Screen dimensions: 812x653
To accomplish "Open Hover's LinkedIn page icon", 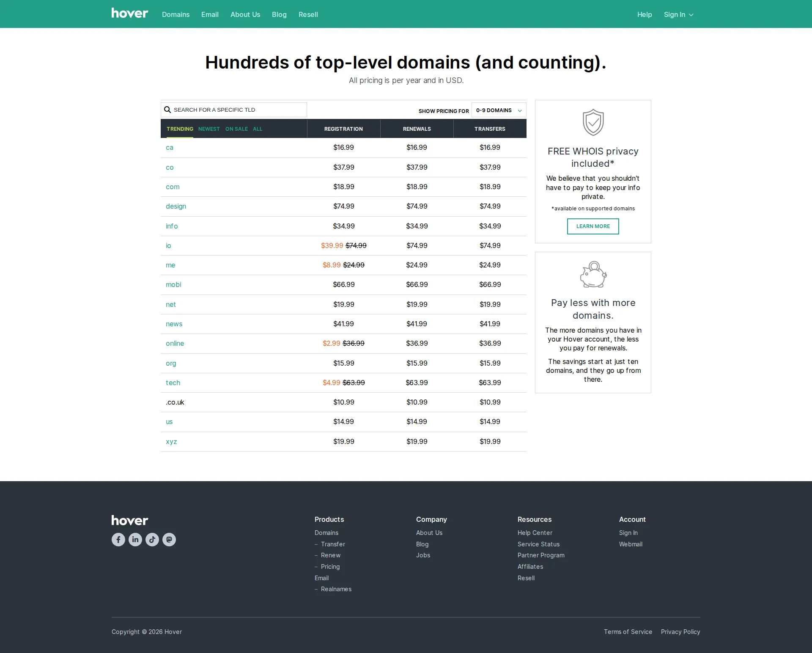I will (135, 540).
